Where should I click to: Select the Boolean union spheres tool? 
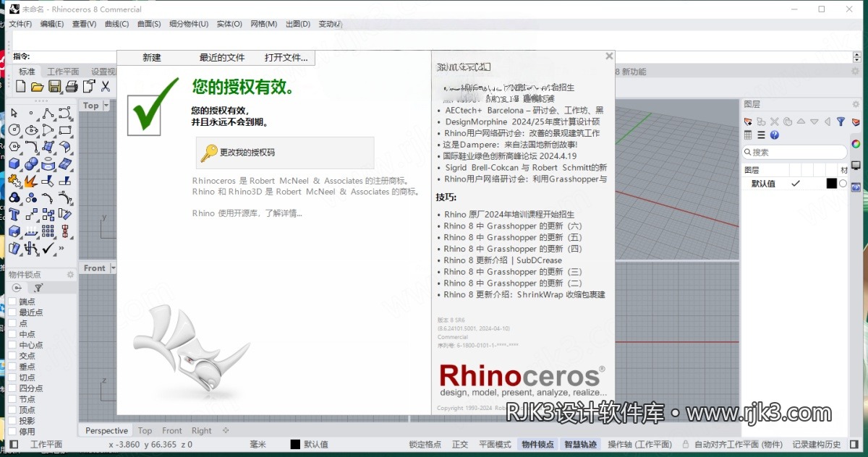(31, 163)
